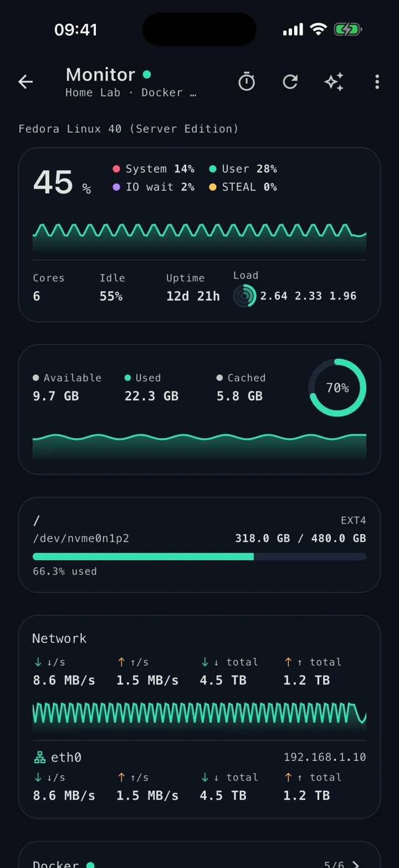This screenshot has width=399, height=868.
Task: Tap the Idle 55% value
Action: coord(111,296)
